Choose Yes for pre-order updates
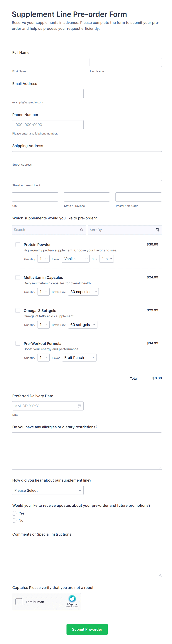This screenshot has height=644, width=172. click(14, 514)
